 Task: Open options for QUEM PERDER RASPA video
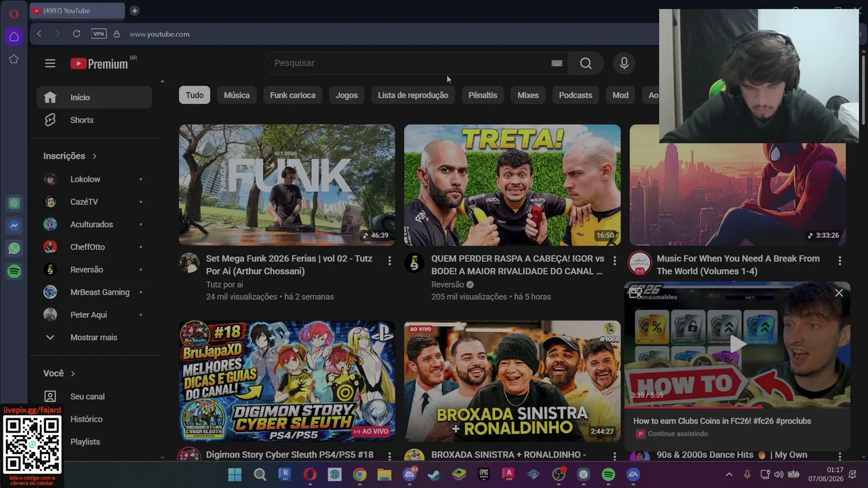click(x=614, y=261)
